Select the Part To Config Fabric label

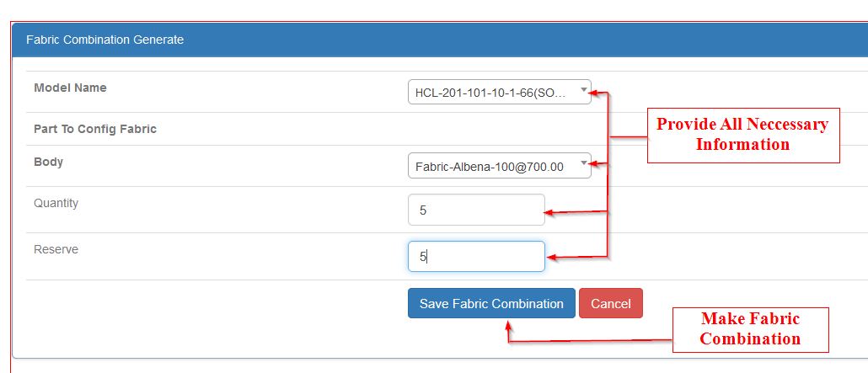[95, 129]
